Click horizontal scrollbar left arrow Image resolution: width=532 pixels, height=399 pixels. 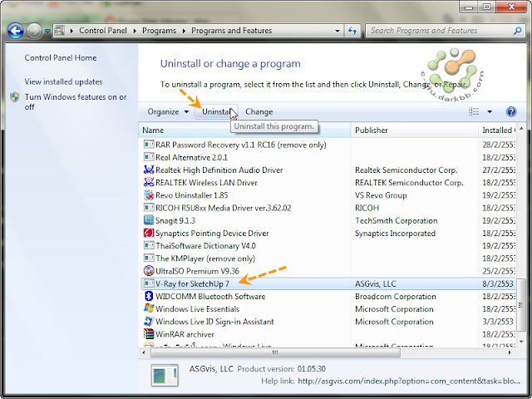[144, 352]
